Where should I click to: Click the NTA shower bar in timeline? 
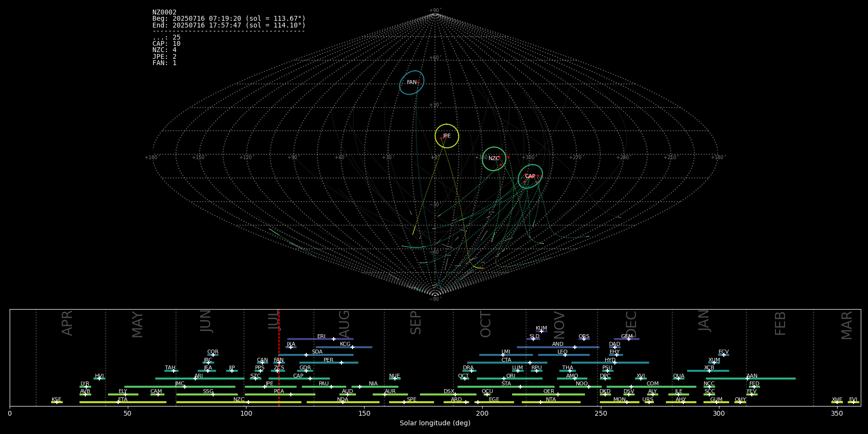pos(551,402)
